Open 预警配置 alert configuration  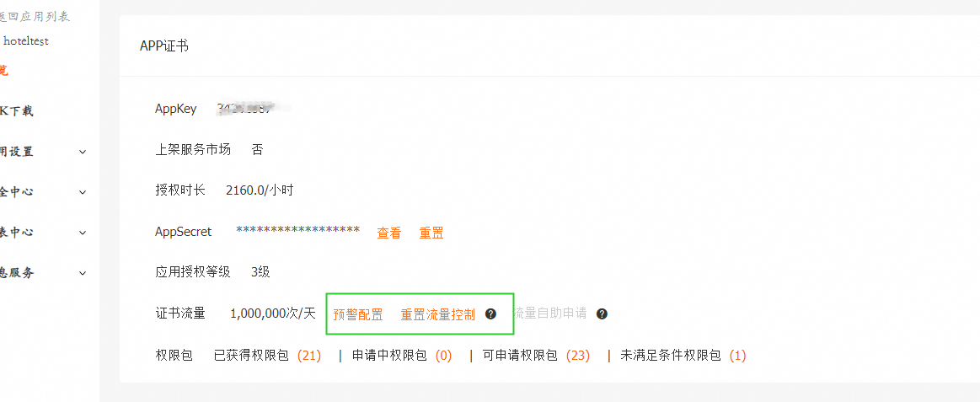pyautogui.click(x=357, y=314)
